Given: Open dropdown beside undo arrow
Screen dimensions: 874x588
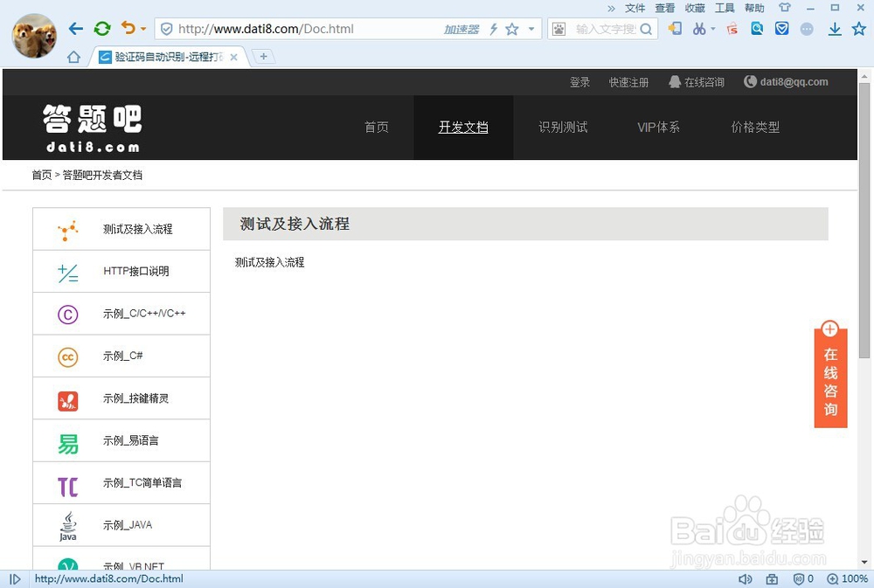Looking at the screenshot, I should 143,29.
